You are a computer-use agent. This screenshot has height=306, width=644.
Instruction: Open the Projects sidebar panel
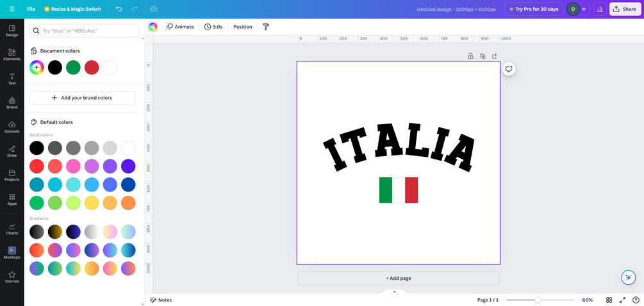click(x=12, y=175)
